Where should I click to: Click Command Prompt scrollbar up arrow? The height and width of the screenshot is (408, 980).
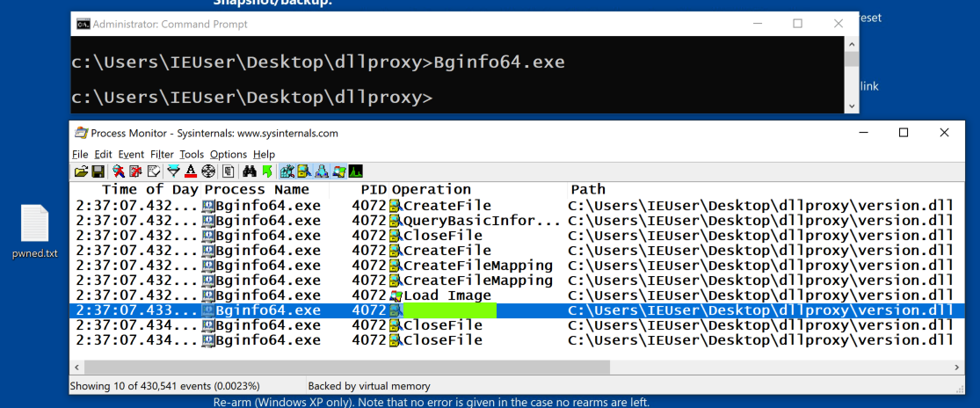tap(851, 44)
